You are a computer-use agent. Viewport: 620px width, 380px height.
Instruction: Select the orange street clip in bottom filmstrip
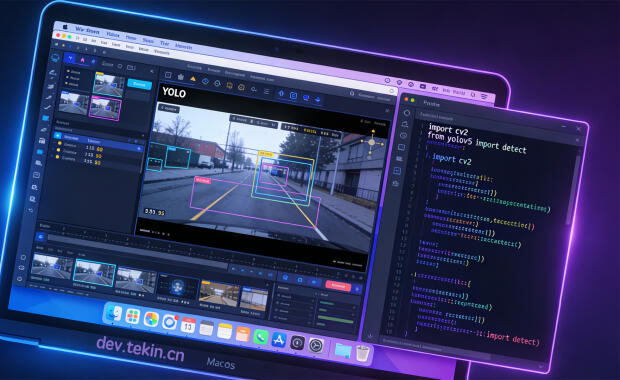(x=219, y=293)
